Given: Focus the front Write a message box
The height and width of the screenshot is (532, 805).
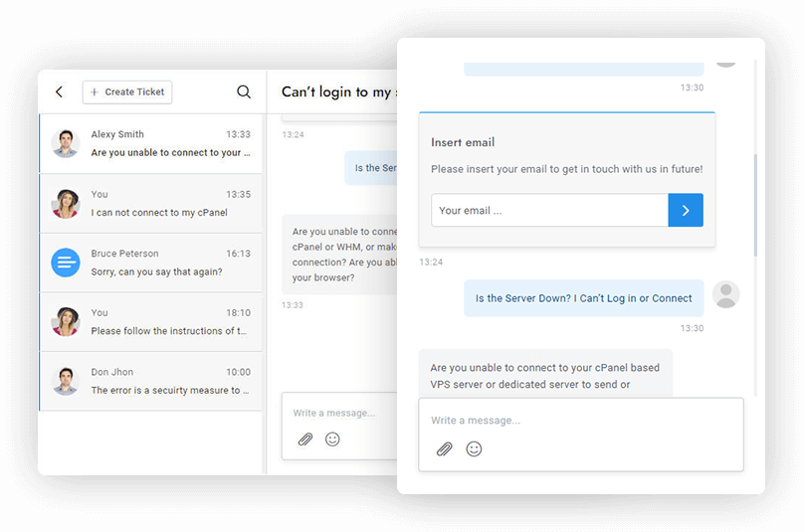Looking at the screenshot, I should click(580, 421).
